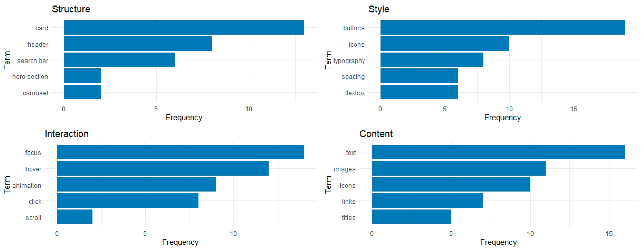Select the focus bar in Interaction chart

click(180, 152)
